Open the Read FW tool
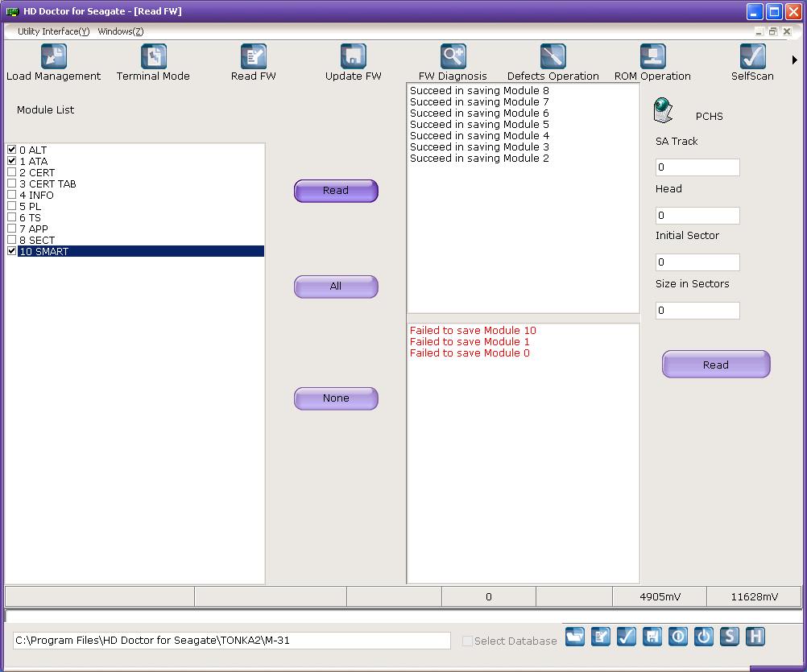Viewport: 807px width, 672px height. (253, 63)
